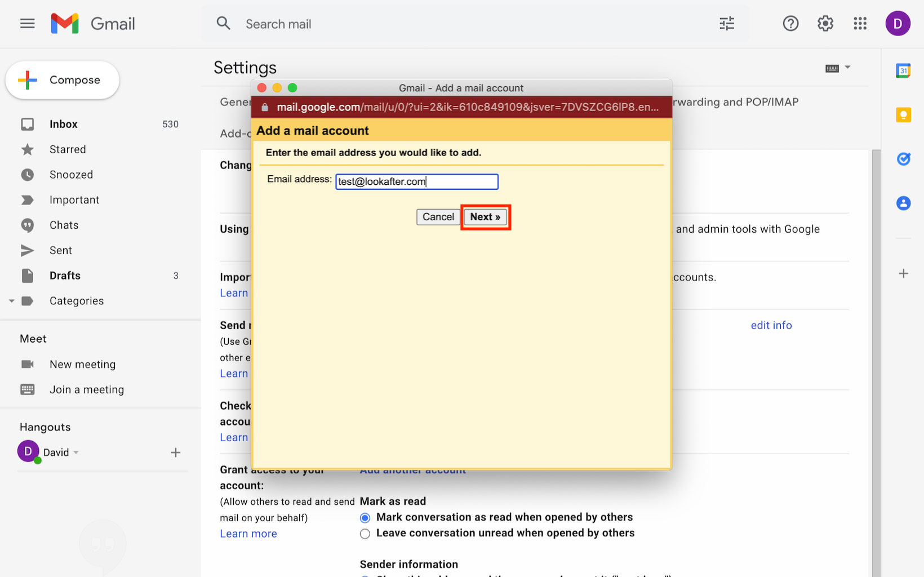The width and height of the screenshot is (924, 577).
Task: Click the edit info link
Action: 771,325
